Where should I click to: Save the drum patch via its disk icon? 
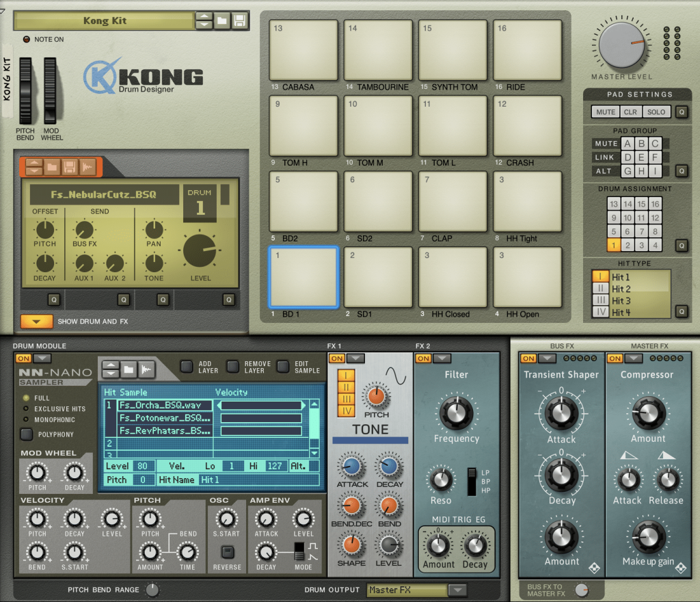click(x=70, y=167)
